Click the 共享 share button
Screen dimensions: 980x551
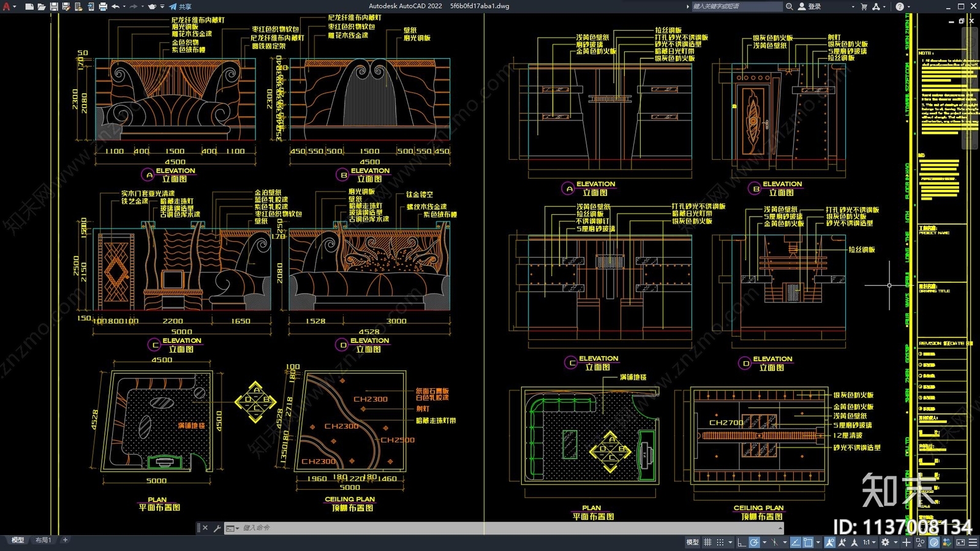point(180,6)
